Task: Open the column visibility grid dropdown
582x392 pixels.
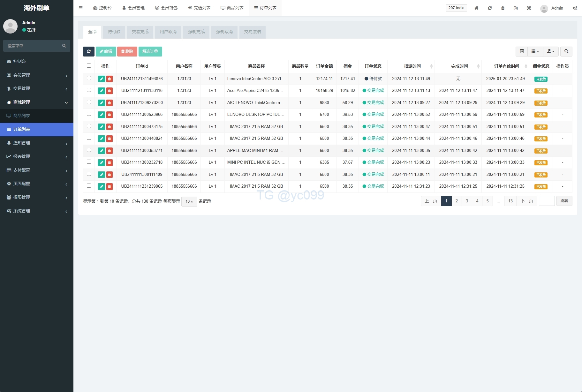Action: (x=535, y=51)
